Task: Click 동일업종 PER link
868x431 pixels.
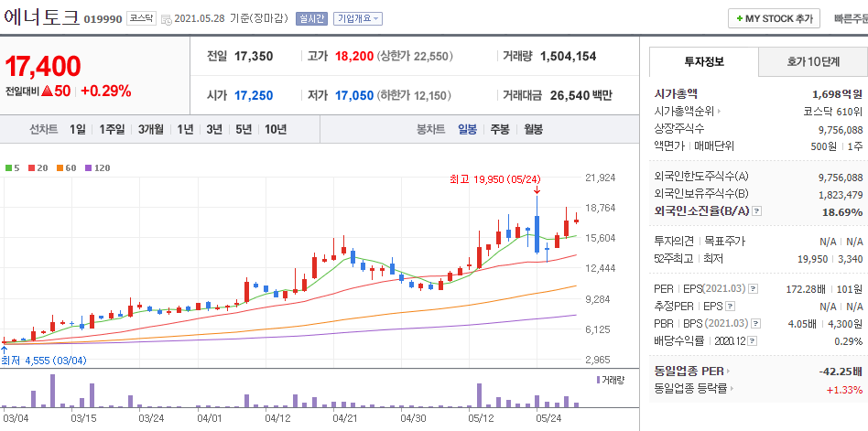Action: click(x=689, y=372)
